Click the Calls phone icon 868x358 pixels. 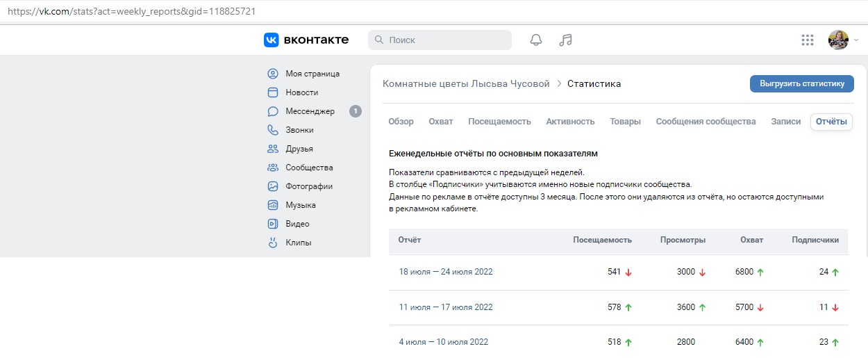273,130
